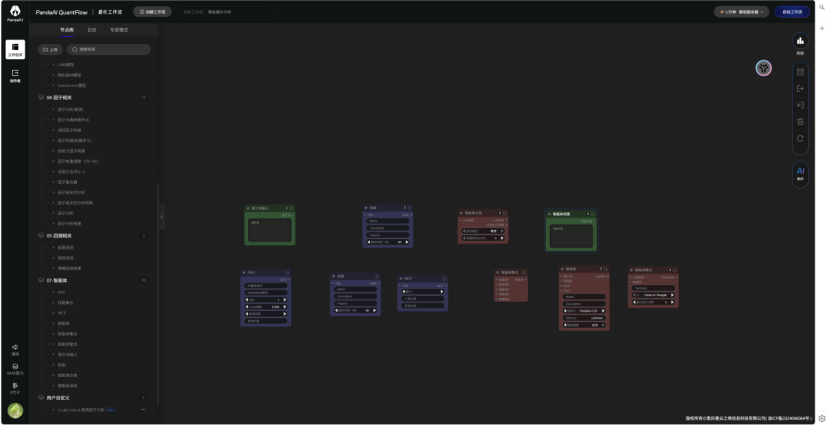Click the save workflow icon
This screenshot has width=830, height=425.
800,72
